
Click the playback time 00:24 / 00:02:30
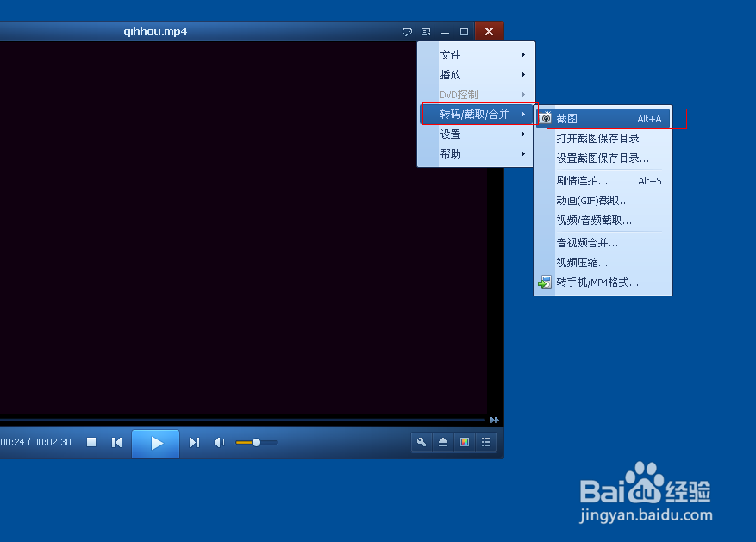click(35, 442)
